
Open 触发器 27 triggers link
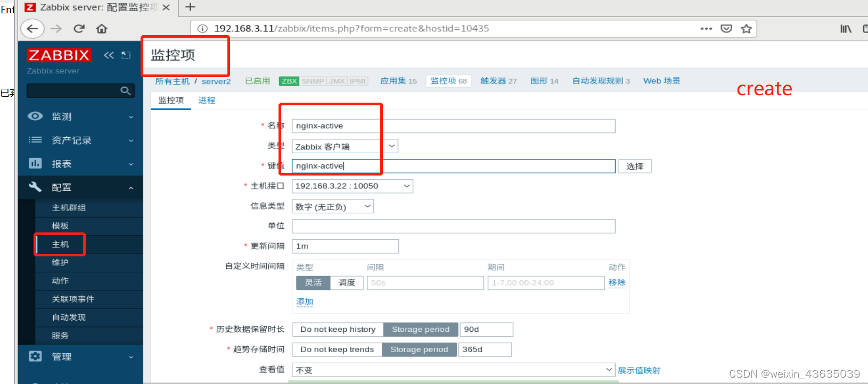tap(499, 81)
